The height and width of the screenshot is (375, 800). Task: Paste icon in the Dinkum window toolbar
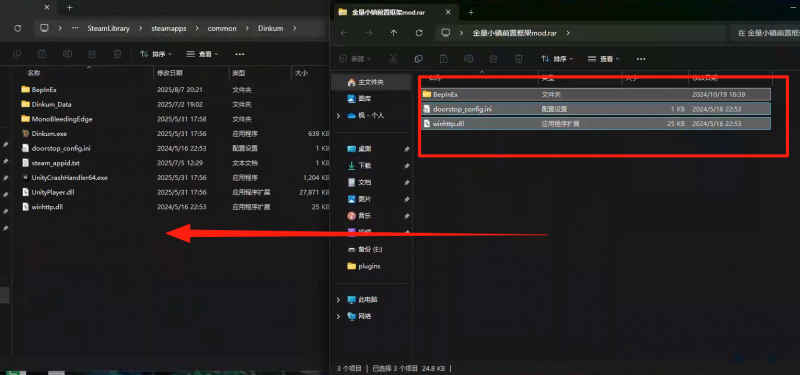[x=42, y=54]
